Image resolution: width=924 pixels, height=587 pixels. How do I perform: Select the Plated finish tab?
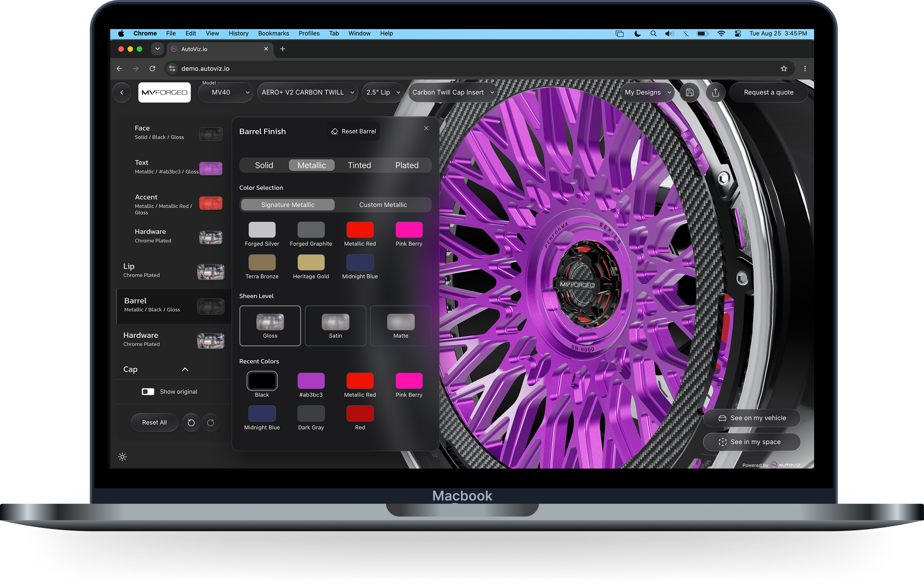point(407,165)
